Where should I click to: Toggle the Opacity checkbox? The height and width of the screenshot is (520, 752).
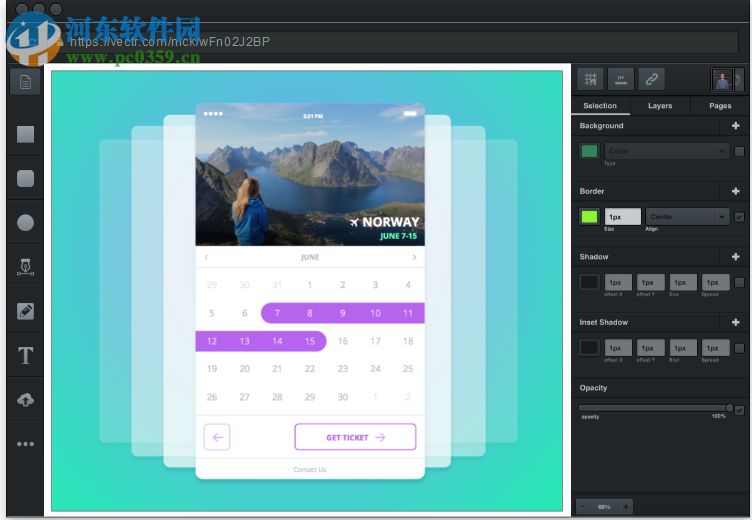pos(739,411)
